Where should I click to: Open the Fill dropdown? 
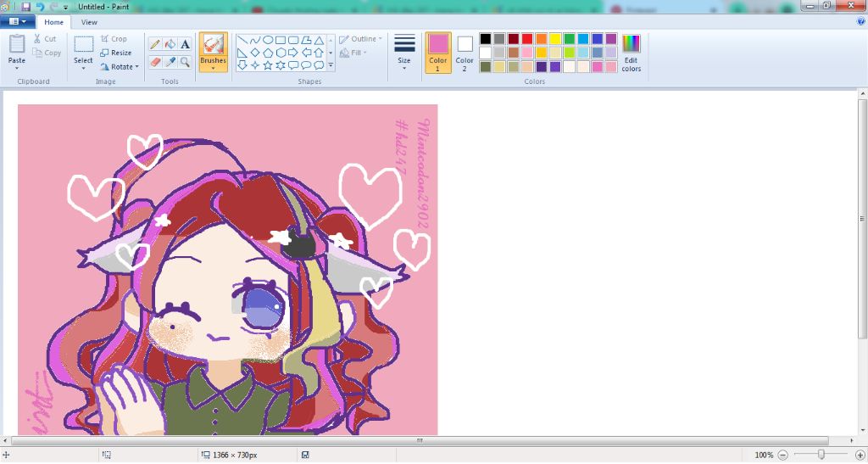point(353,53)
